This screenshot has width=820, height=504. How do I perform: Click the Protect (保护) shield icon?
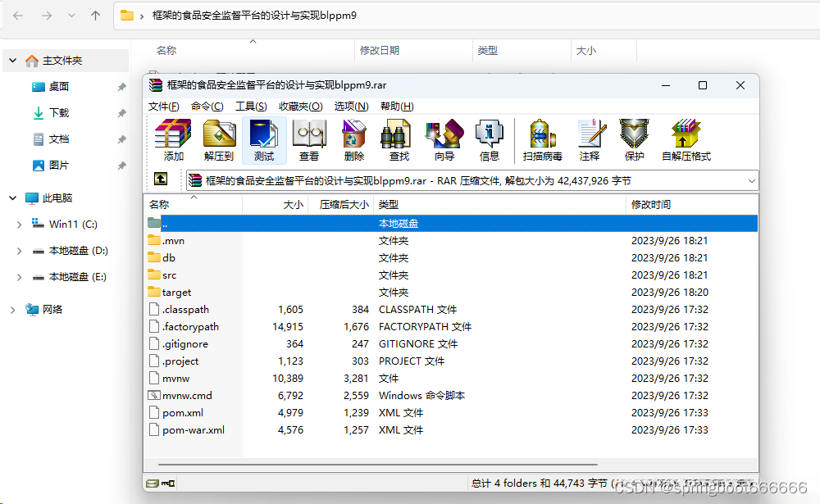tap(635, 139)
